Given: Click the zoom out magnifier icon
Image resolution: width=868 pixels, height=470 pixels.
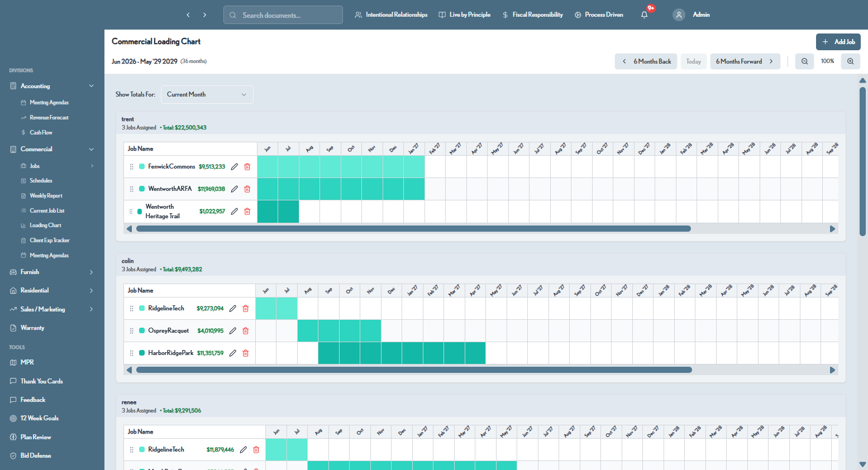Looking at the screenshot, I should click(805, 61).
